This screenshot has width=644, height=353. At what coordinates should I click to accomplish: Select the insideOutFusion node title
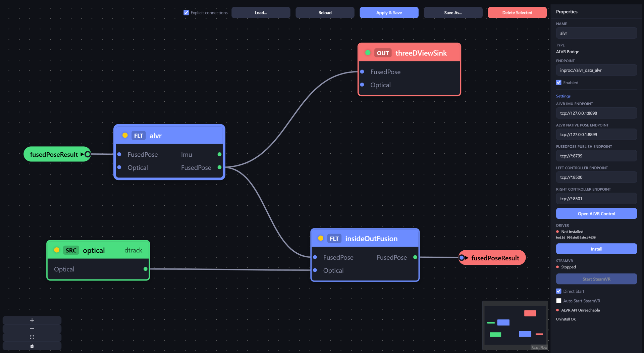point(371,239)
